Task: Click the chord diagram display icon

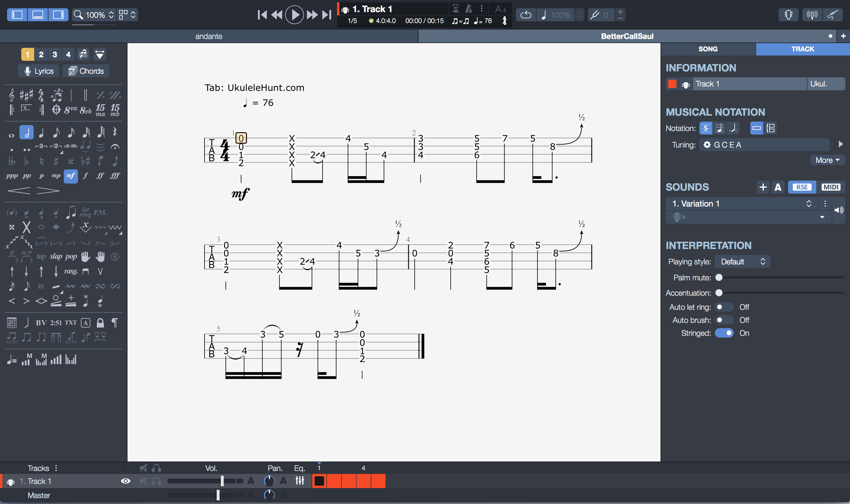Action: coord(770,128)
